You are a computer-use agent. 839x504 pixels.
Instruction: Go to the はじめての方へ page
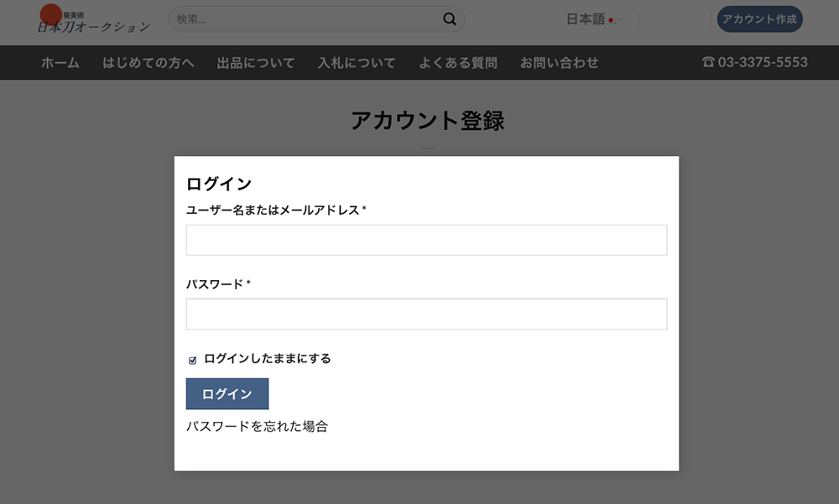coord(149,63)
